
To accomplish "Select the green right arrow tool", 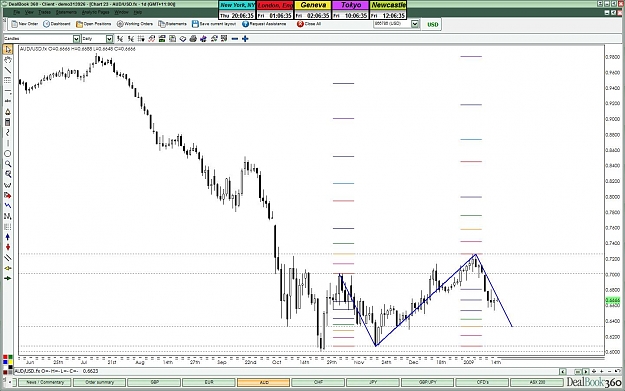I will click(8, 278).
